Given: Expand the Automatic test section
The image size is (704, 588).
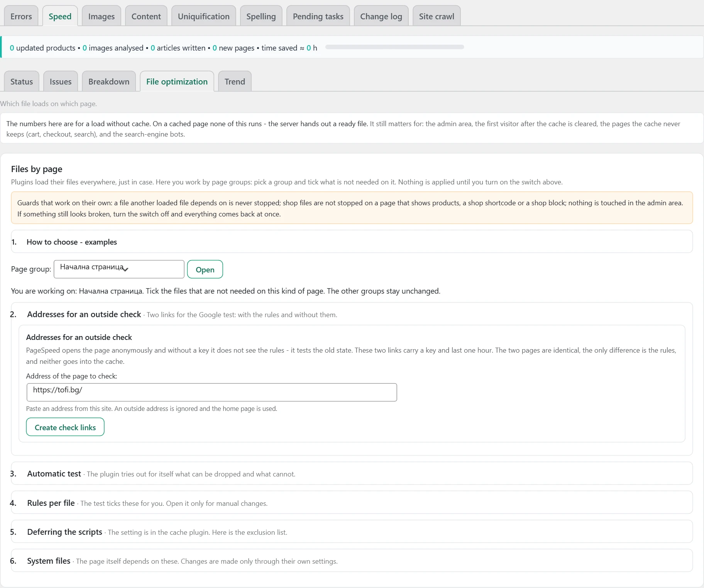Looking at the screenshot, I should pos(352,473).
